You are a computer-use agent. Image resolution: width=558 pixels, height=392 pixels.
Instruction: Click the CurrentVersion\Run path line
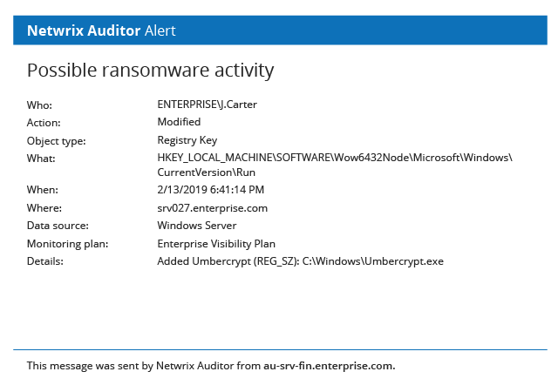pos(207,172)
